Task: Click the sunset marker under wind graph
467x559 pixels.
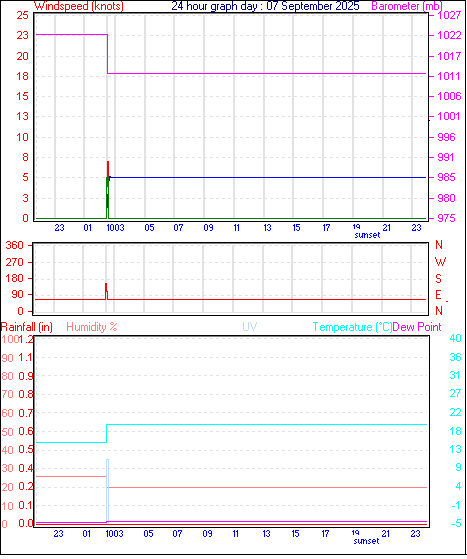Action: point(367,235)
